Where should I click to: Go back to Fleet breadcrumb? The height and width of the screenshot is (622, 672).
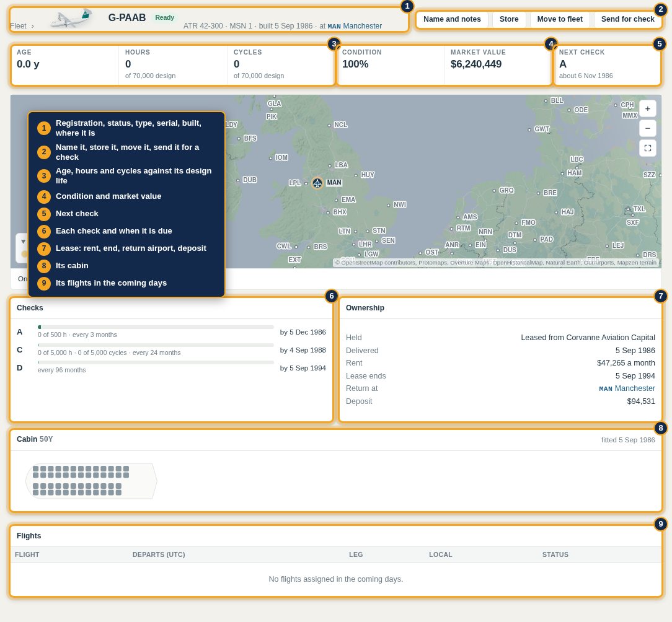pos(18,26)
